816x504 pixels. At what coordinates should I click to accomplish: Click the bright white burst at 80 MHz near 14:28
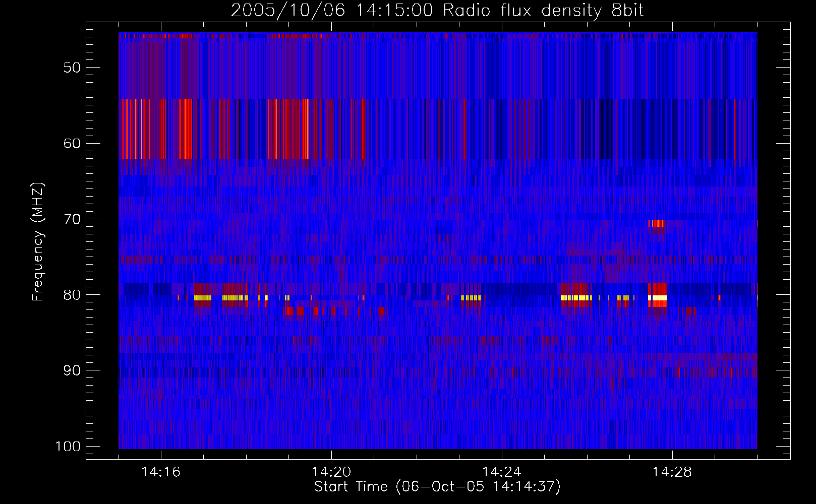pos(658,298)
